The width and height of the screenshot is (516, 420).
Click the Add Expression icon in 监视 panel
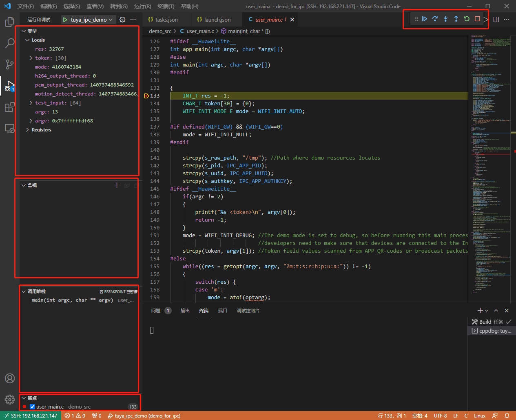tap(117, 185)
